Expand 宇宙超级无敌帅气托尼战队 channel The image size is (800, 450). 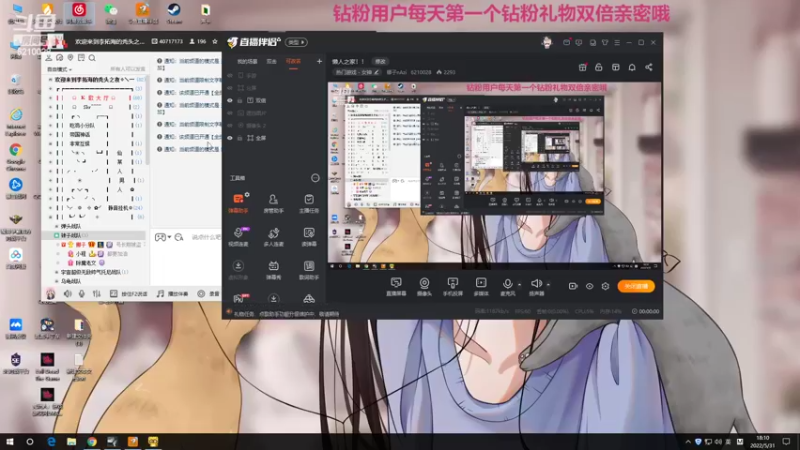pyautogui.click(x=57, y=272)
